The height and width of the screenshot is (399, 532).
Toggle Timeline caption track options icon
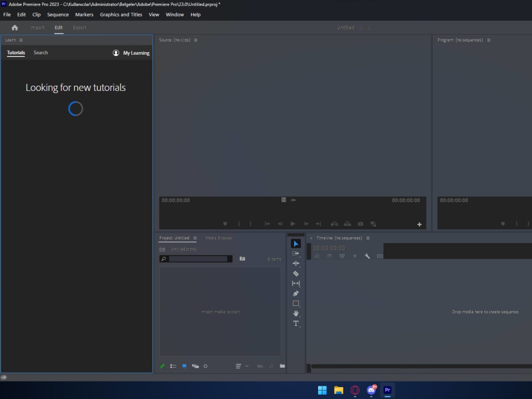point(380,256)
